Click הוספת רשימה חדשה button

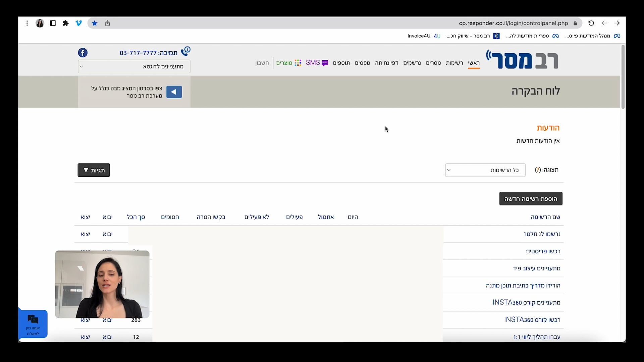pyautogui.click(x=531, y=199)
